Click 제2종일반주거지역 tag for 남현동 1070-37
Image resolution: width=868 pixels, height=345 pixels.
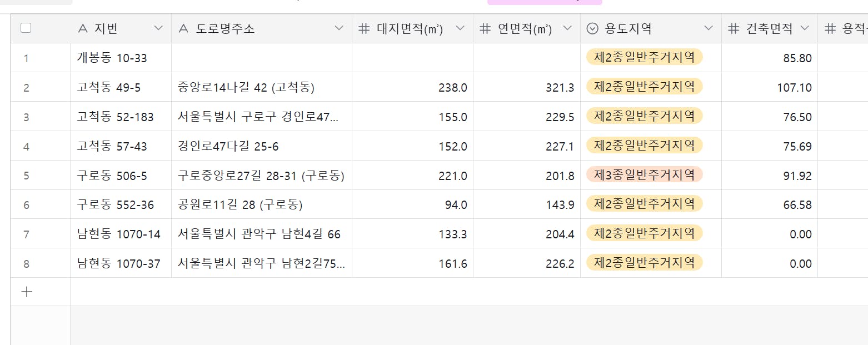click(x=645, y=262)
